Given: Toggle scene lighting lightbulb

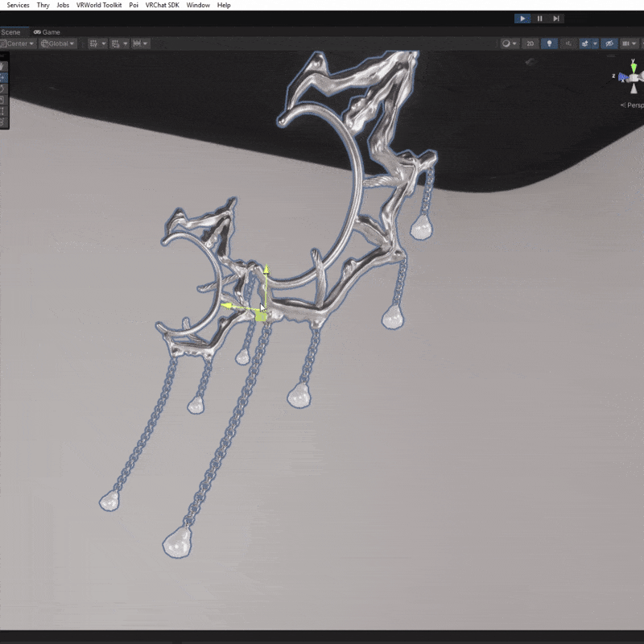Looking at the screenshot, I should coord(550,43).
